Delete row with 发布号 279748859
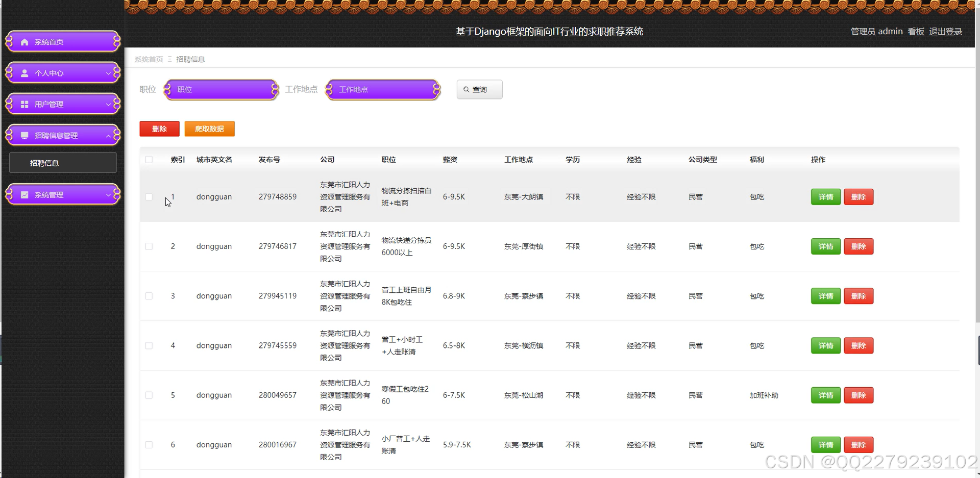This screenshot has width=980, height=478. click(859, 197)
